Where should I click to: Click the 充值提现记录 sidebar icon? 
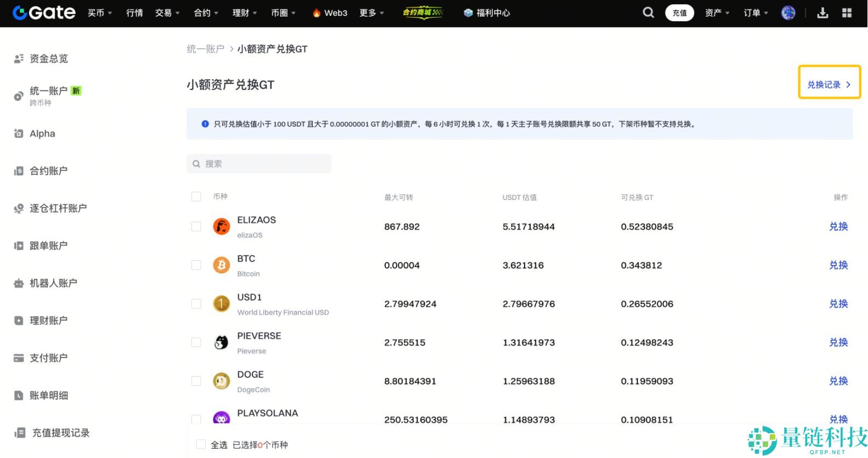(20, 433)
